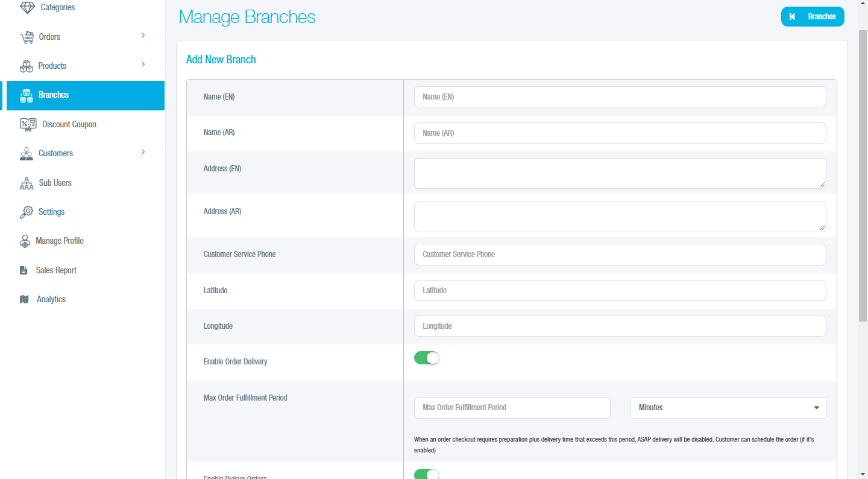Click the ASAP delivery help text

pyautogui.click(x=614, y=445)
